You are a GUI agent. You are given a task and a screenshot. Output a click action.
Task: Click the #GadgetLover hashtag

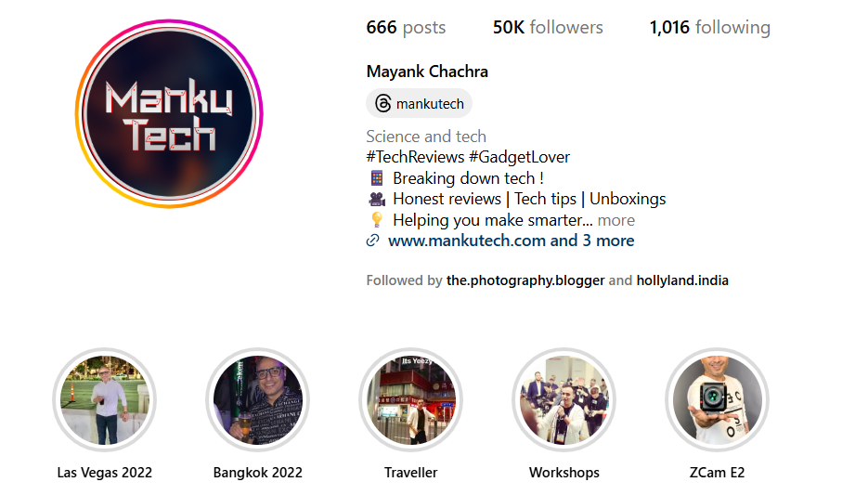coord(519,157)
